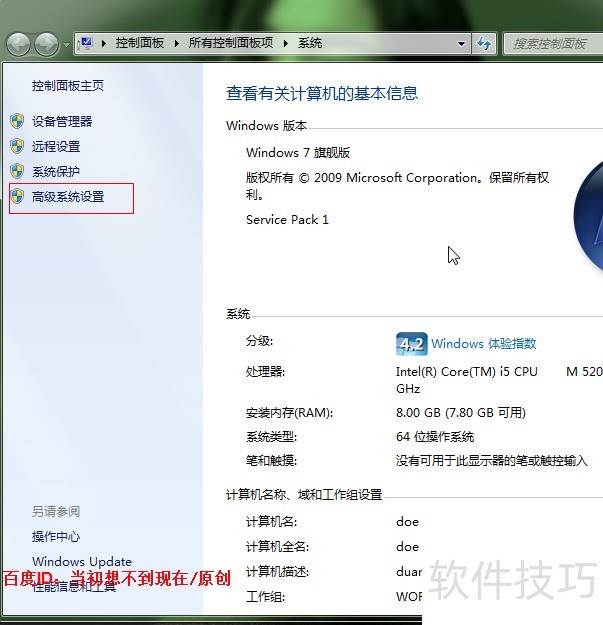
Task: Click the Windows logo orb image
Action: 588,217
